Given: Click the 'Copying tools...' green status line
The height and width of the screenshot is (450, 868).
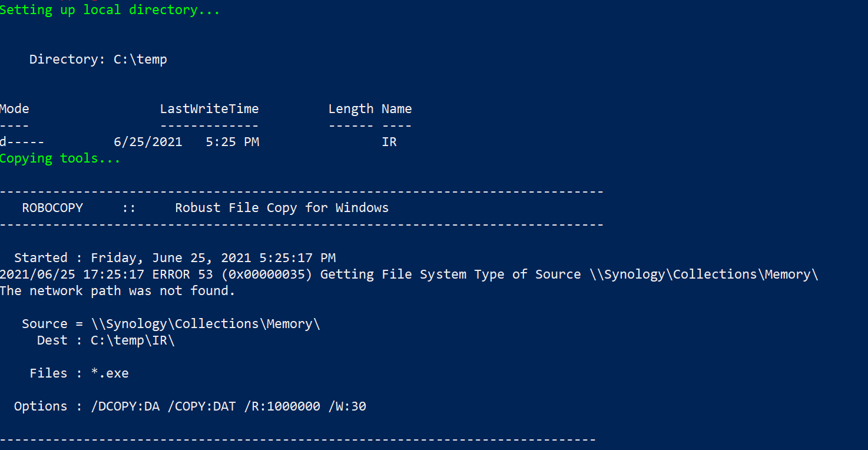Looking at the screenshot, I should 60,158.
